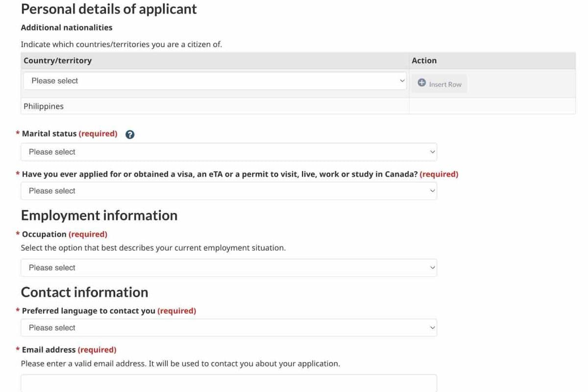Click the Personal details of applicant heading
This screenshot has height=392, width=588.
pos(109,9)
